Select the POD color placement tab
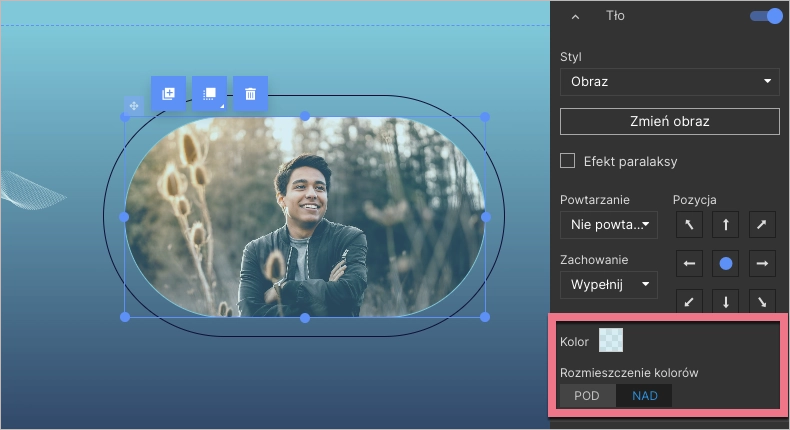Image resolution: width=790 pixels, height=430 pixels. pos(587,396)
